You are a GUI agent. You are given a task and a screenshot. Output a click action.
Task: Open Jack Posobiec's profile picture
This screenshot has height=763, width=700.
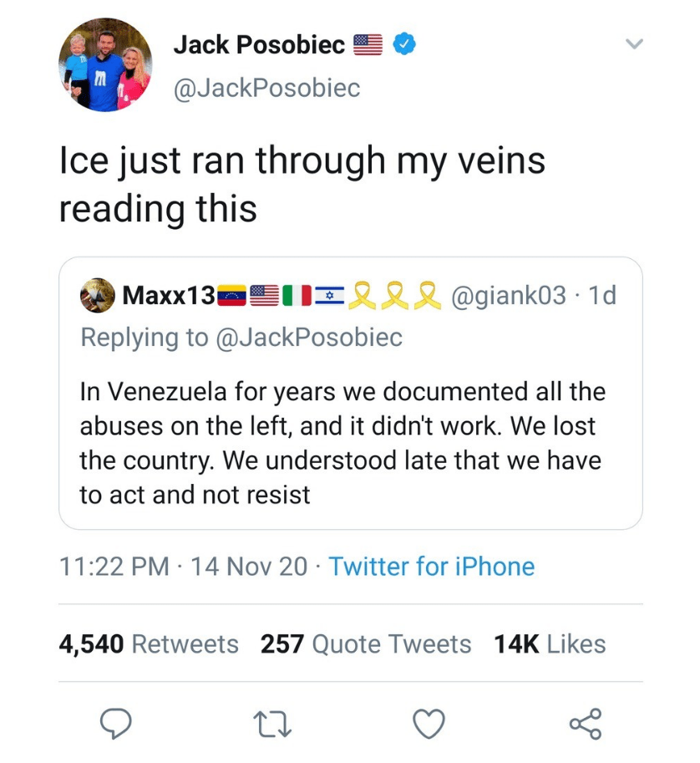coord(105,64)
